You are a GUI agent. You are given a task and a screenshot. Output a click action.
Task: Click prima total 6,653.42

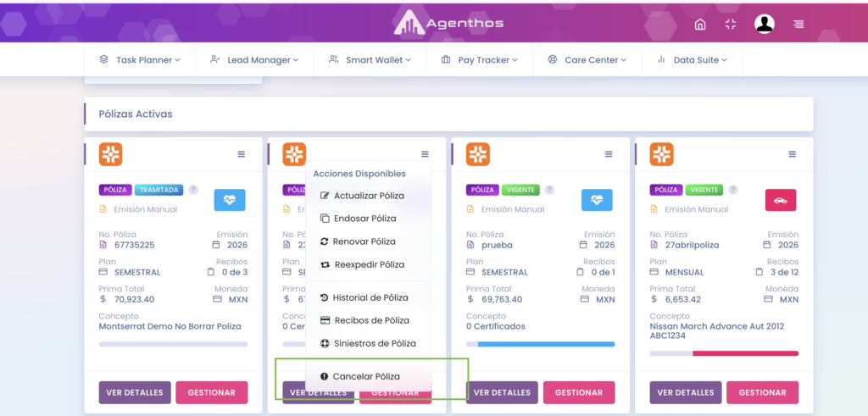(x=683, y=299)
